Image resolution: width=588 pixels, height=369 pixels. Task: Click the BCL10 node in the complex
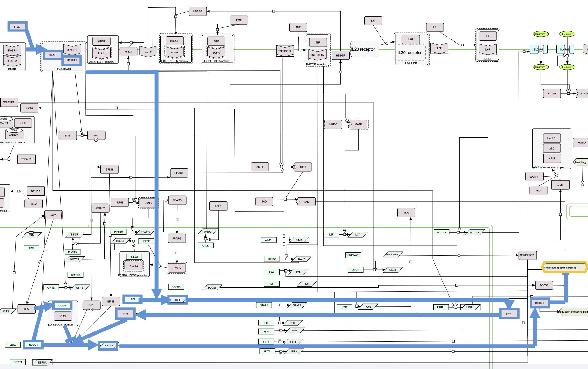coord(23,123)
